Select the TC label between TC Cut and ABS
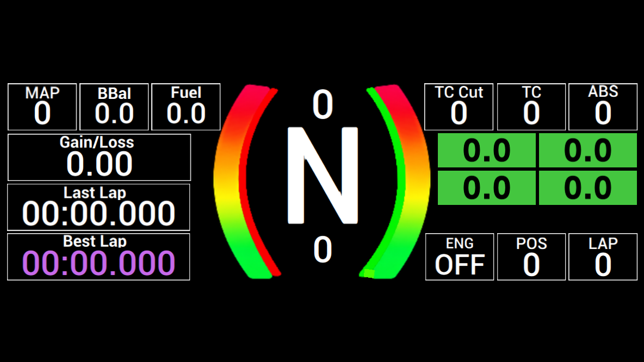644x362 pixels. pos(531,92)
